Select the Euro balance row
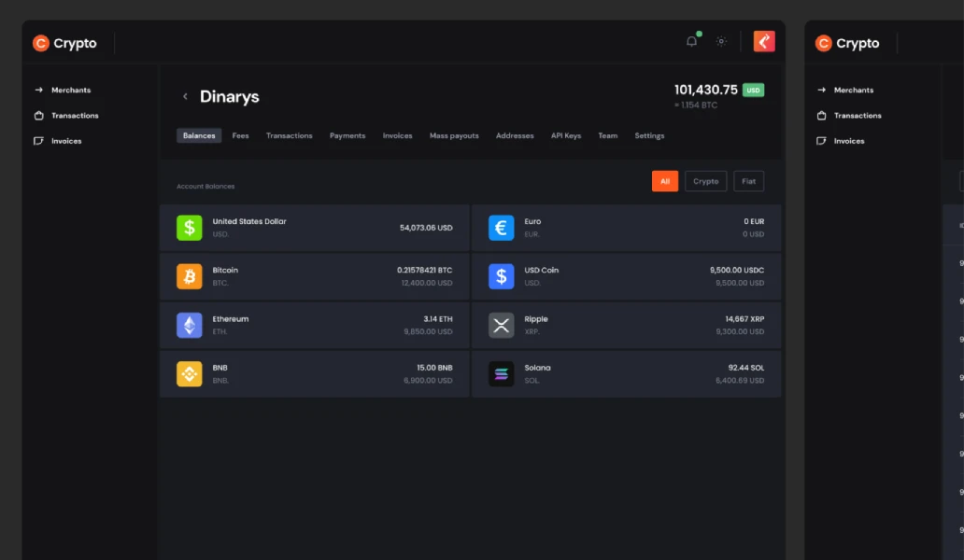964x560 pixels. click(x=626, y=228)
